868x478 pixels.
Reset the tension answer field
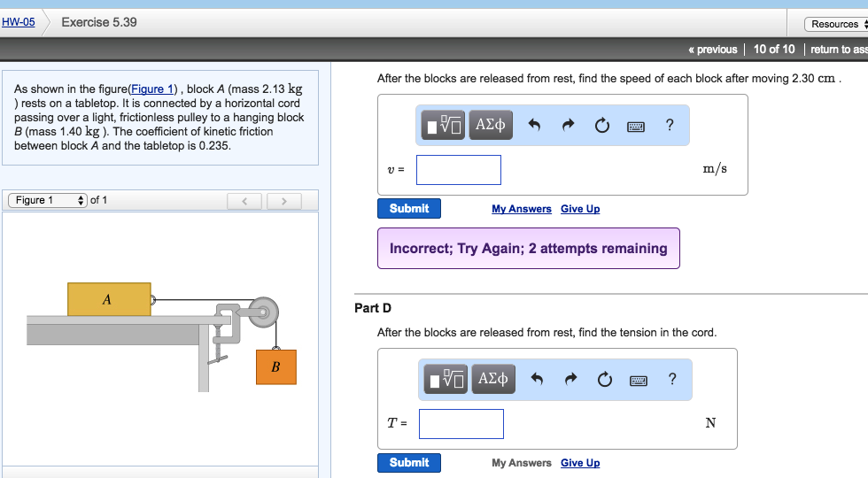pos(604,380)
